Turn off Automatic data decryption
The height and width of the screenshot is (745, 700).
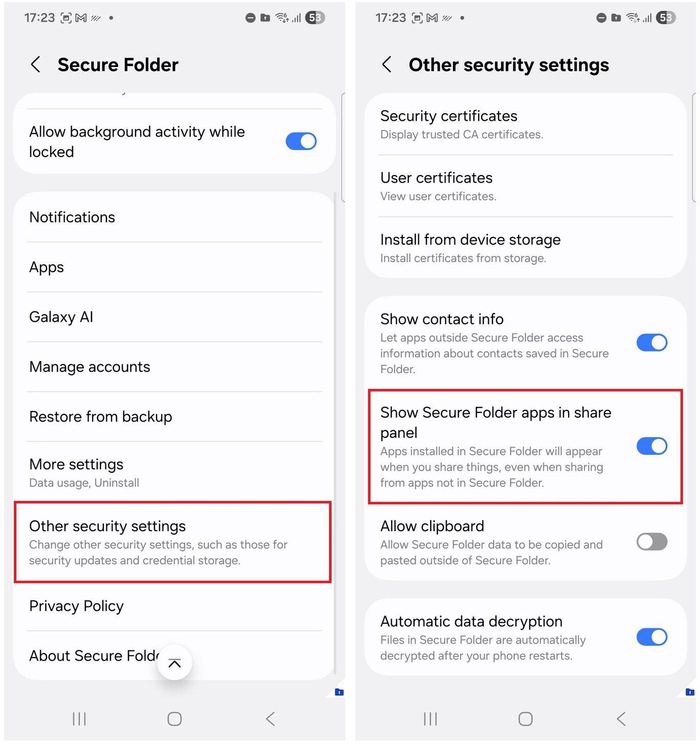652,638
